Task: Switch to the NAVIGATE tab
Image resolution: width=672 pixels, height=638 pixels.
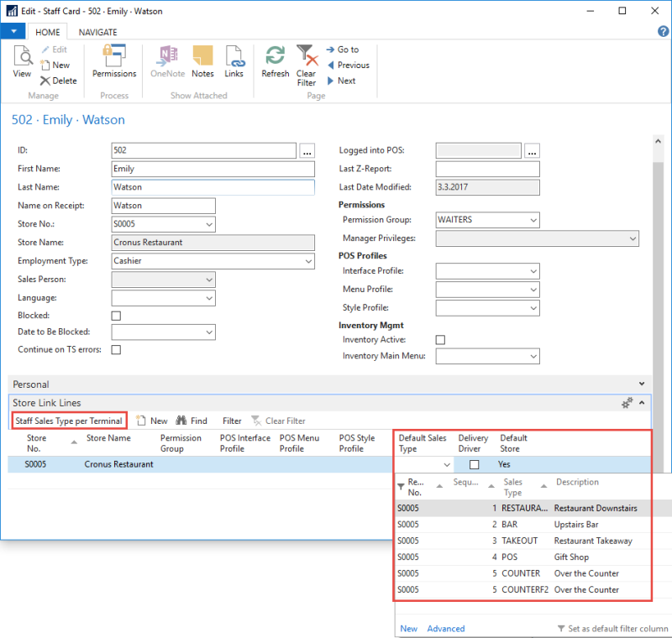Action: tap(97, 33)
